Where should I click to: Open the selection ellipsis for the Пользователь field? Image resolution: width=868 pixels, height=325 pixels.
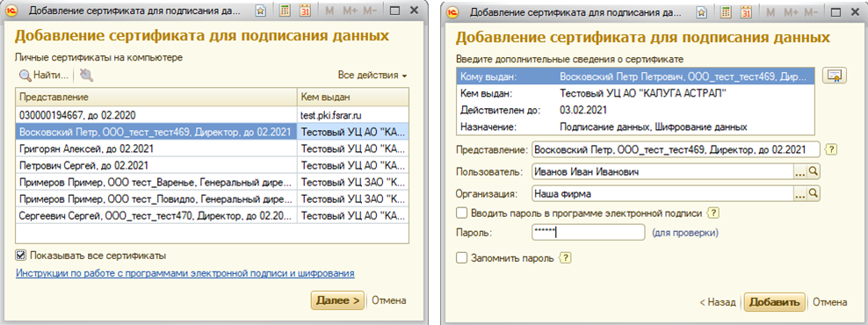click(x=799, y=172)
